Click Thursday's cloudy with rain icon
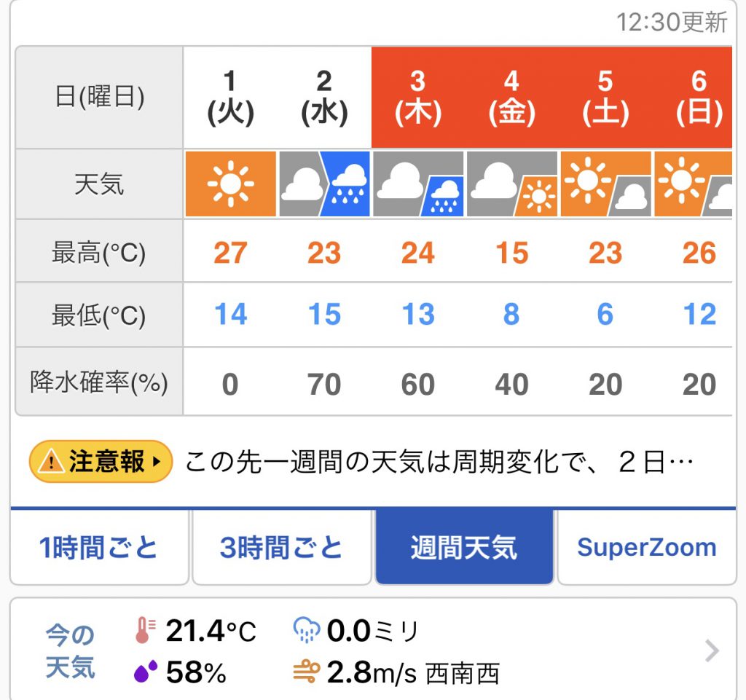The height and width of the screenshot is (700, 746). coord(418,184)
